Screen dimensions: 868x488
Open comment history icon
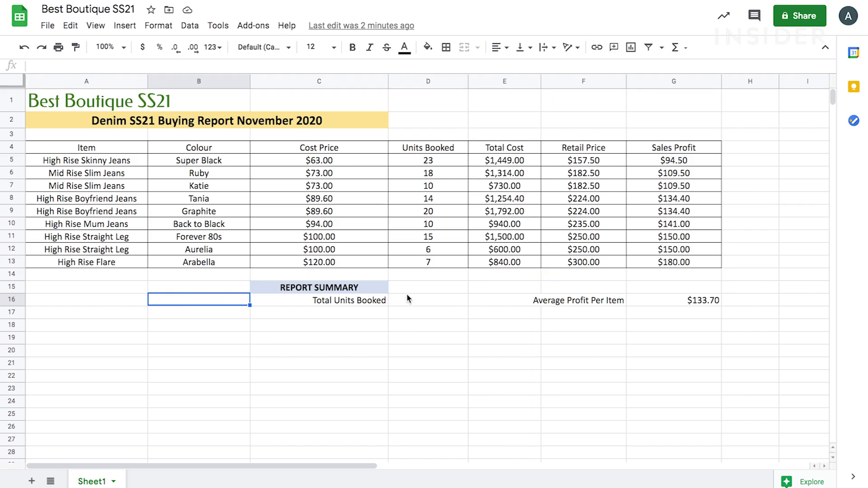click(754, 15)
